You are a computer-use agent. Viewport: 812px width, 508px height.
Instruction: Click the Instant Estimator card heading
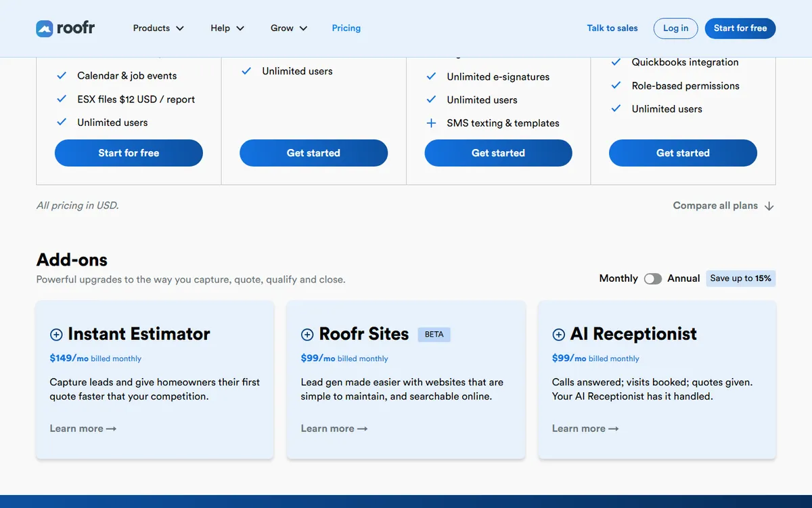[139, 334]
